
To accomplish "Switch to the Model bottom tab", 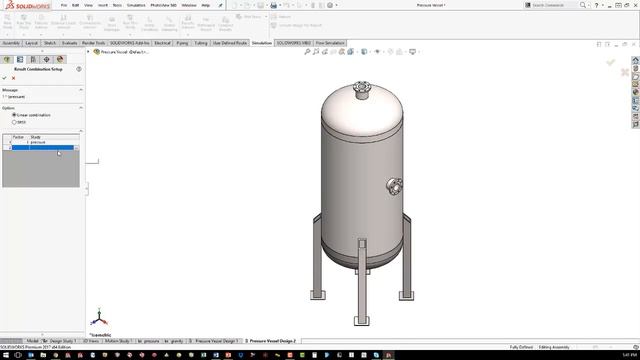I will pyautogui.click(x=32, y=341).
